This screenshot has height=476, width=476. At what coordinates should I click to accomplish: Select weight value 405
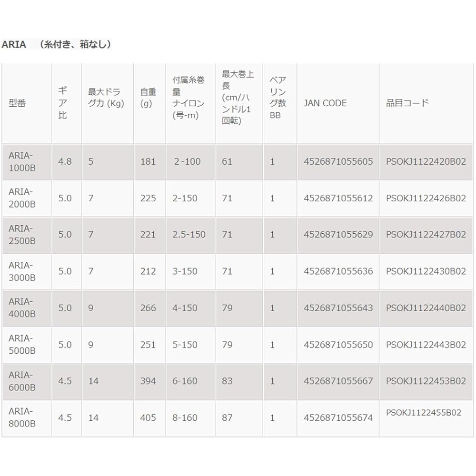click(148, 418)
